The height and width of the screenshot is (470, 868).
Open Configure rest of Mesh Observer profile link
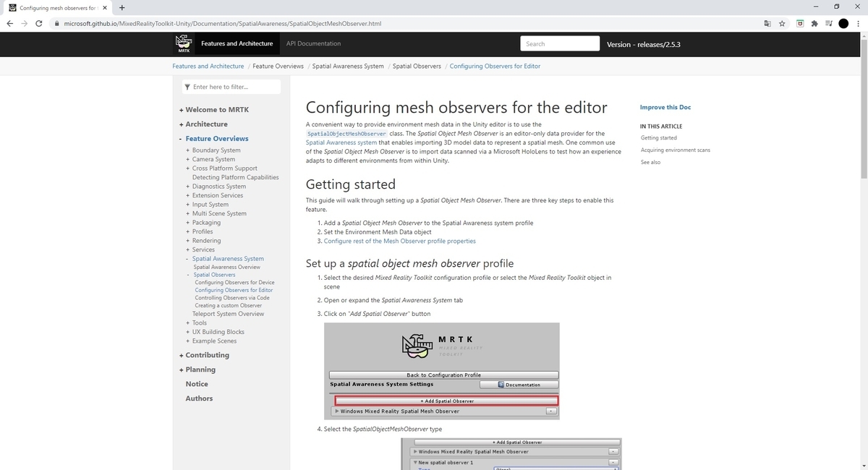pyautogui.click(x=400, y=241)
